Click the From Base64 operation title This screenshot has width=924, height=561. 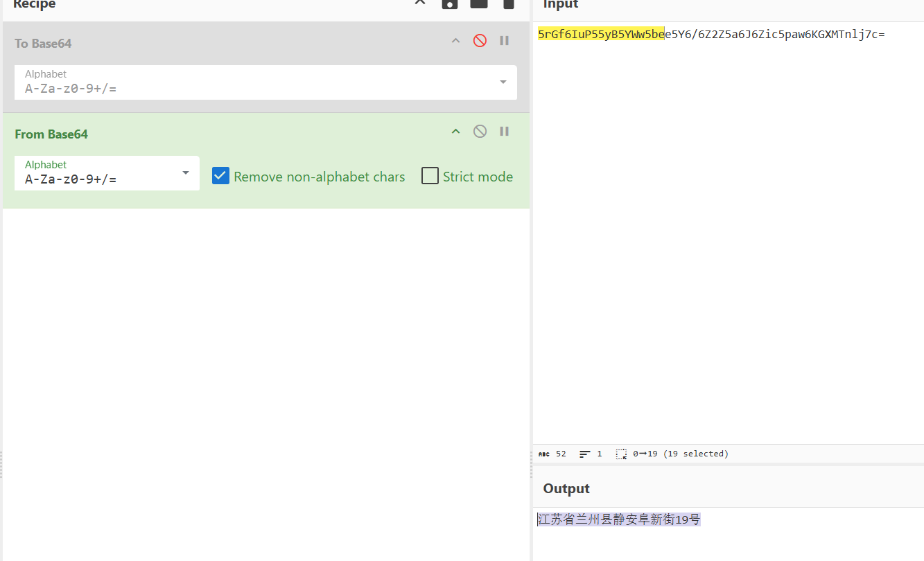click(x=51, y=134)
